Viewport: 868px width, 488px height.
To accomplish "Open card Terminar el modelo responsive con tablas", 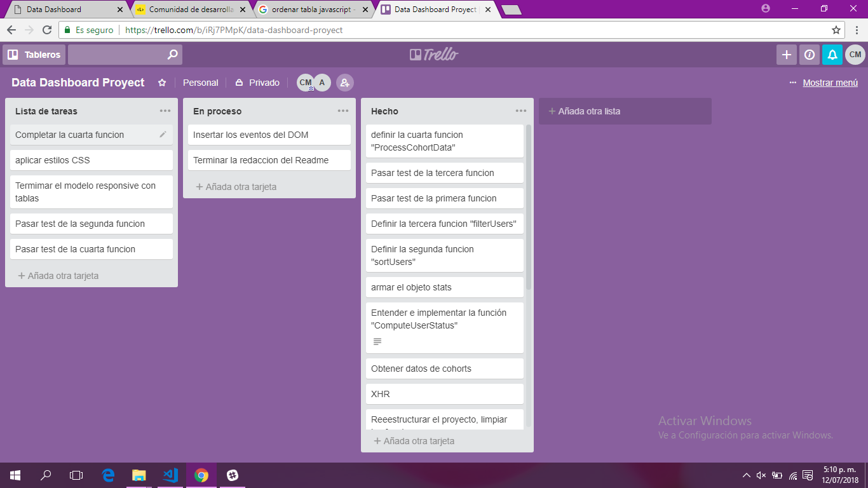I will pos(92,192).
